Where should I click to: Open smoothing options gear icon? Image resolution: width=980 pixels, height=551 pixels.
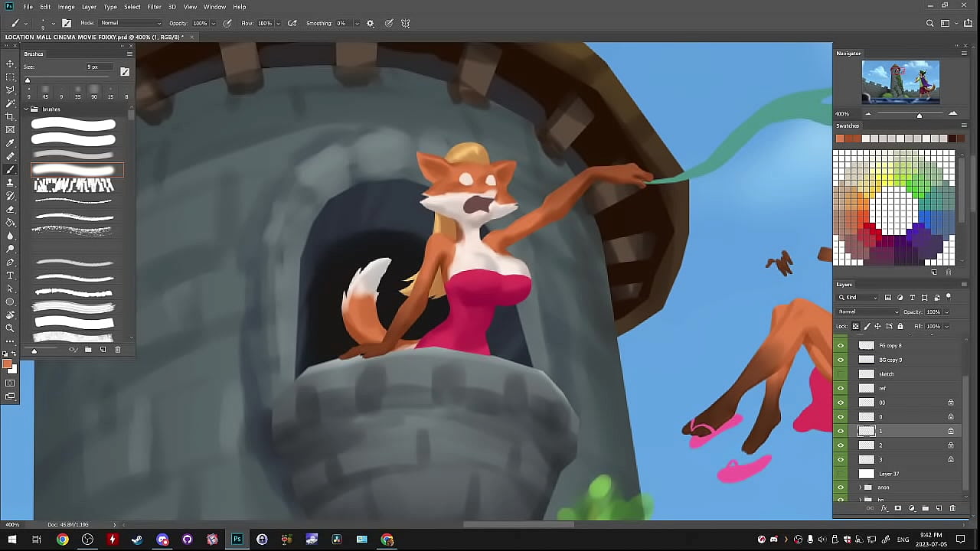(371, 23)
